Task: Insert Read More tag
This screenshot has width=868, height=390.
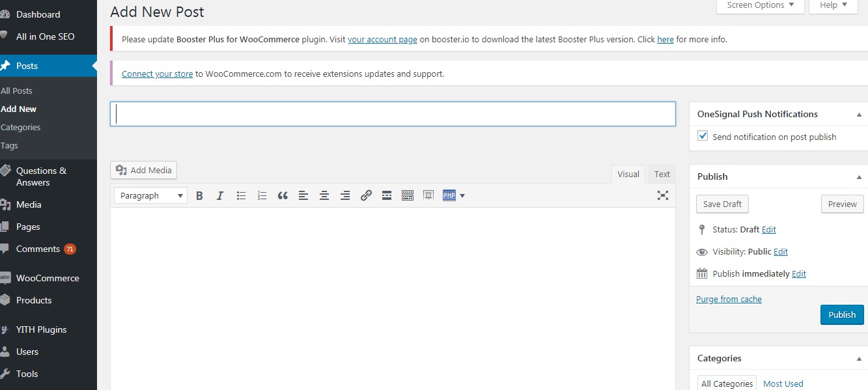Action: 387,195
